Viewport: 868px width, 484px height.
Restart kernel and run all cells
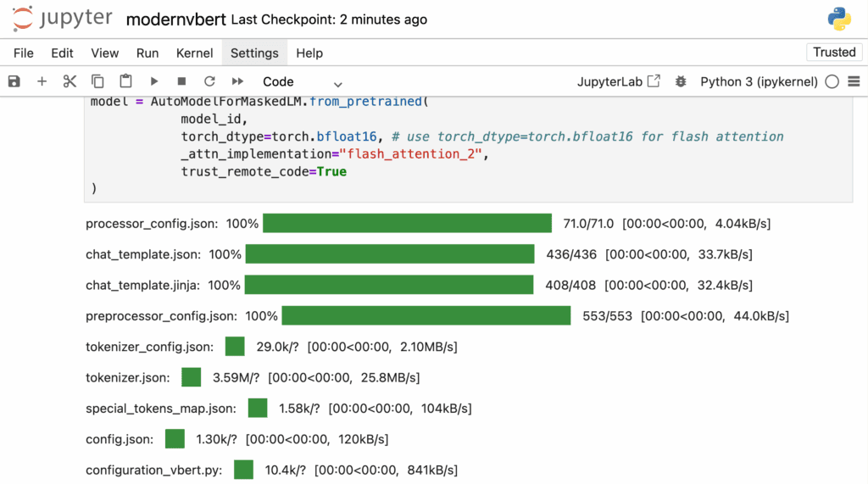(237, 81)
